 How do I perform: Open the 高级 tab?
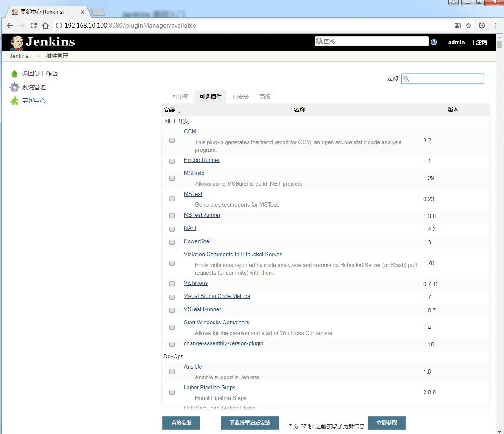pos(265,96)
